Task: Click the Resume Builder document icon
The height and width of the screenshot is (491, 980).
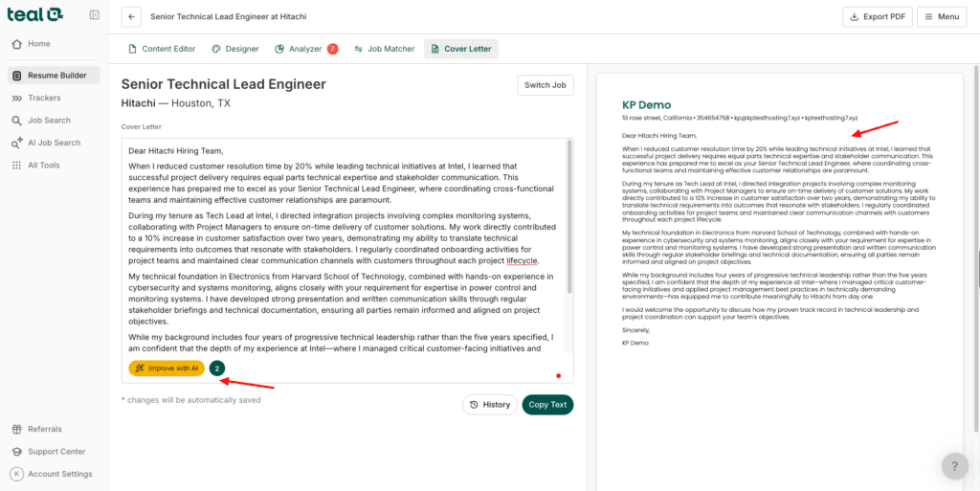Action: pyautogui.click(x=17, y=76)
